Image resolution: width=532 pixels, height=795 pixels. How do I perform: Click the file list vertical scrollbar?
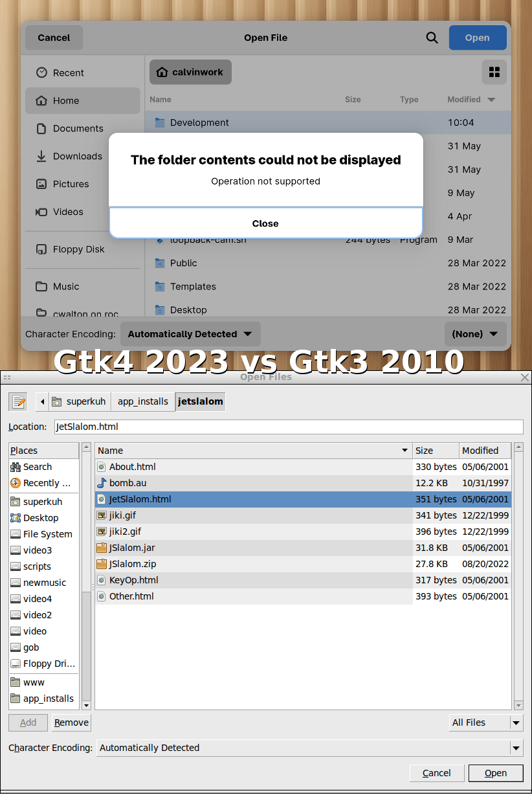coord(518,576)
